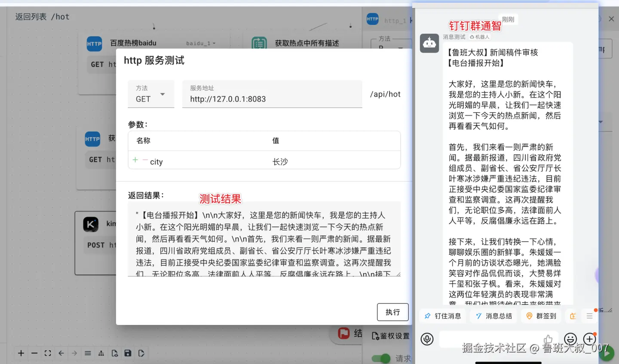Tap the 消息总结 shortcut button
This screenshot has width=619, height=364.
pos(494,316)
